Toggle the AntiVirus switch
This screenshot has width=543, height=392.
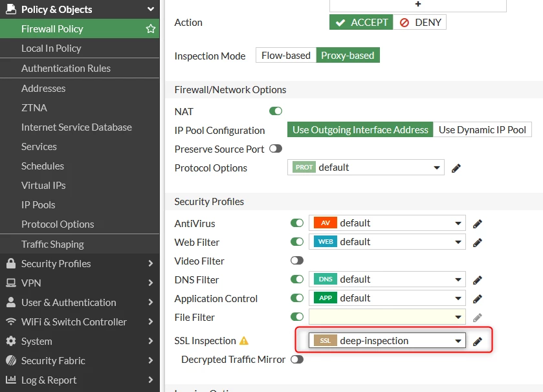[297, 223]
